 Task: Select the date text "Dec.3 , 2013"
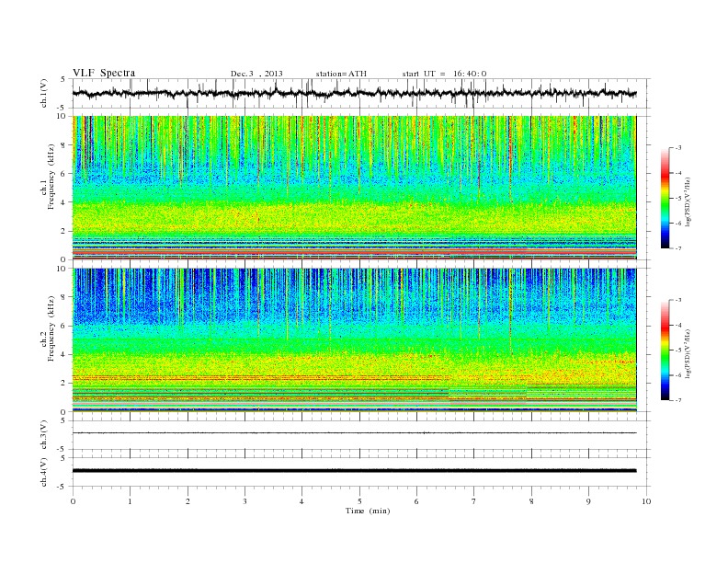pos(256,74)
